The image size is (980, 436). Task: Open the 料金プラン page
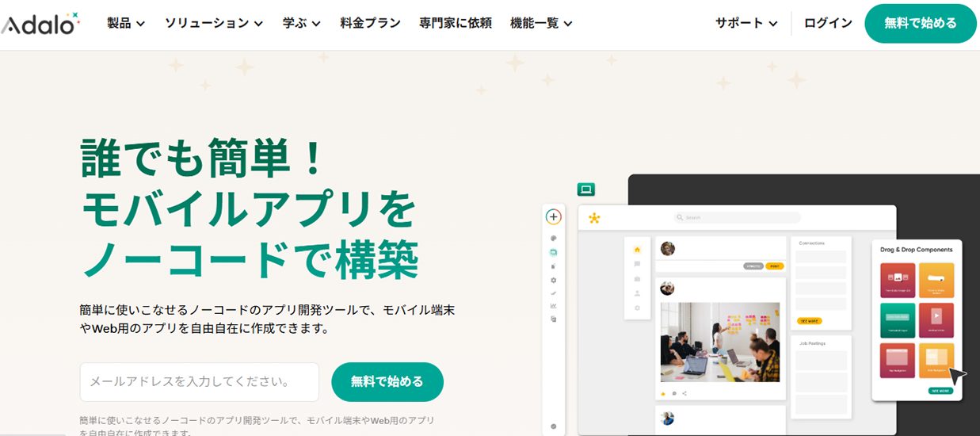(x=370, y=23)
